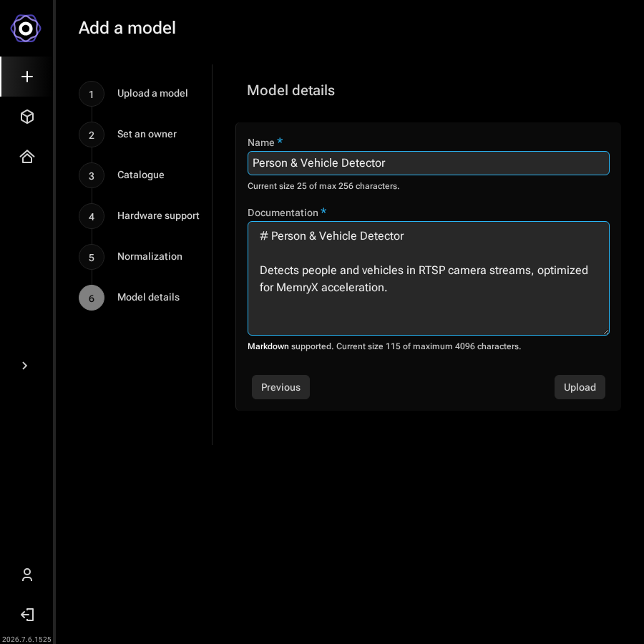The image size is (644, 644).
Task: Click the Previous button
Action: [x=280, y=387]
